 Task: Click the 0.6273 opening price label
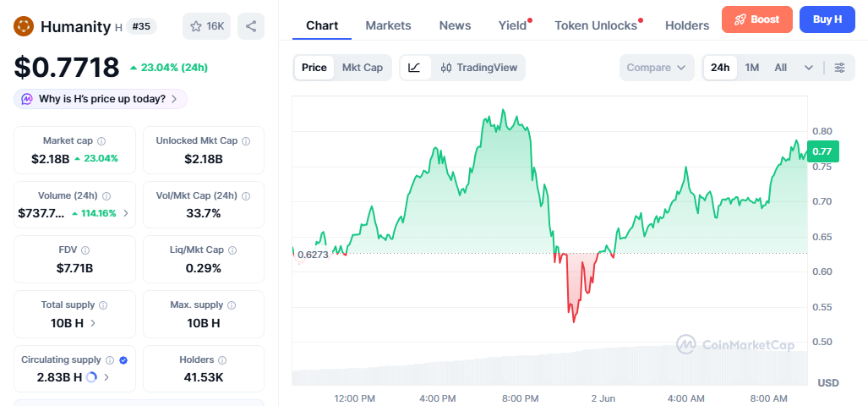[313, 255]
